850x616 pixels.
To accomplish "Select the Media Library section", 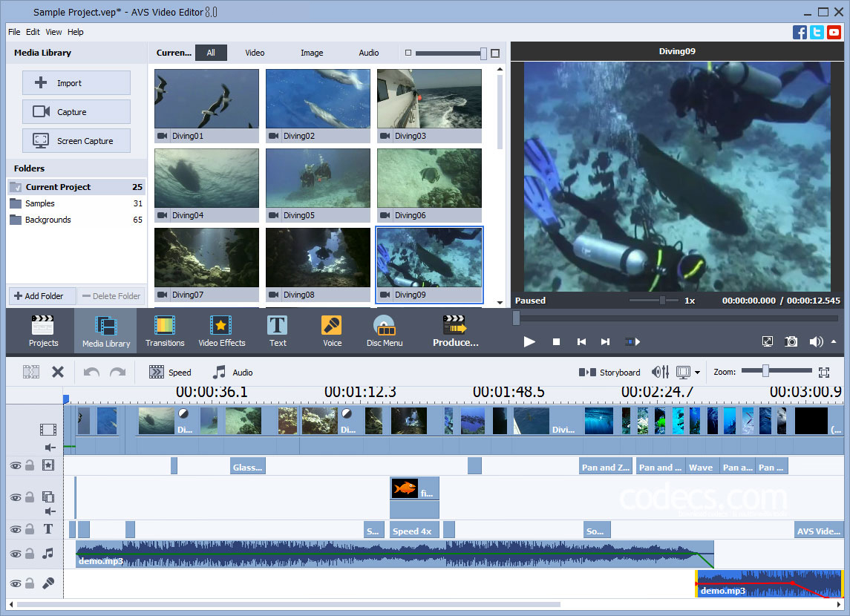I will (105, 330).
